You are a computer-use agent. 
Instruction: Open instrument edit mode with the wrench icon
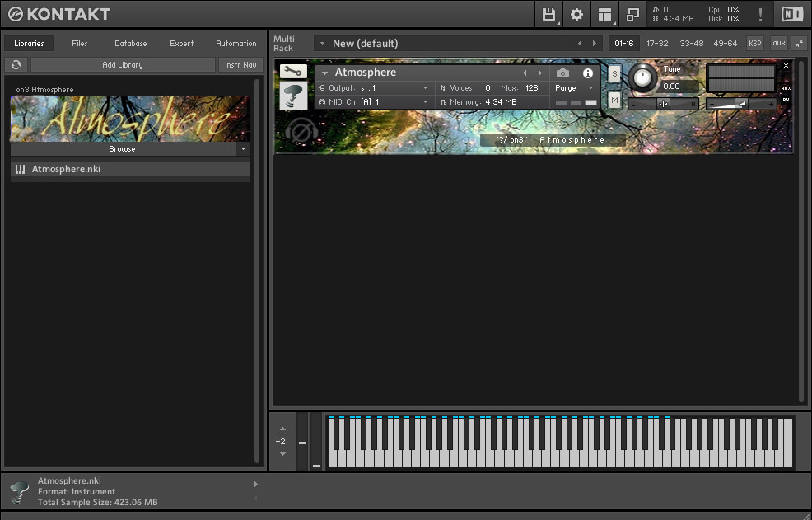click(x=293, y=71)
